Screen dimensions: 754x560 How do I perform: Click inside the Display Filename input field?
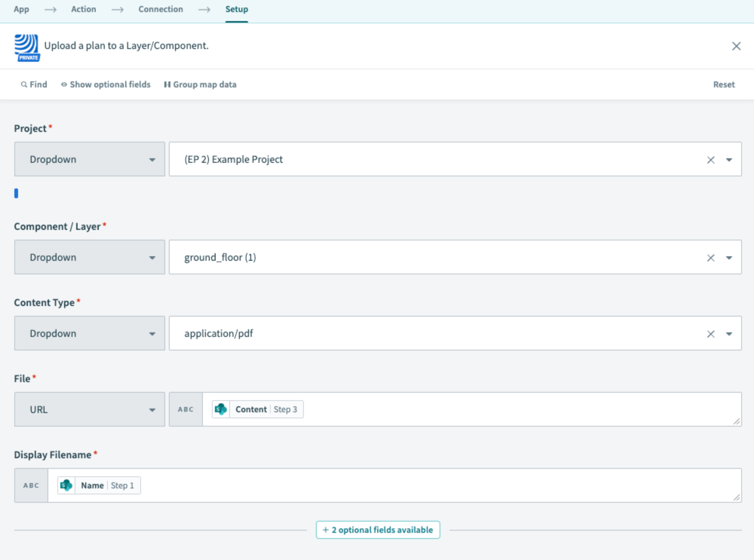pos(415,485)
